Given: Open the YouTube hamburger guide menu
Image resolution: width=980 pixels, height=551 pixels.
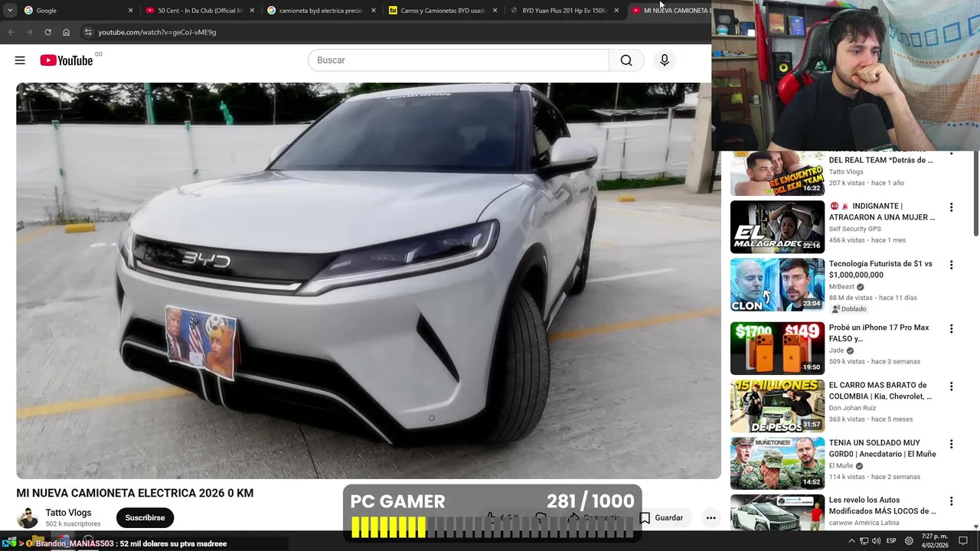Looking at the screenshot, I should pos(20,60).
